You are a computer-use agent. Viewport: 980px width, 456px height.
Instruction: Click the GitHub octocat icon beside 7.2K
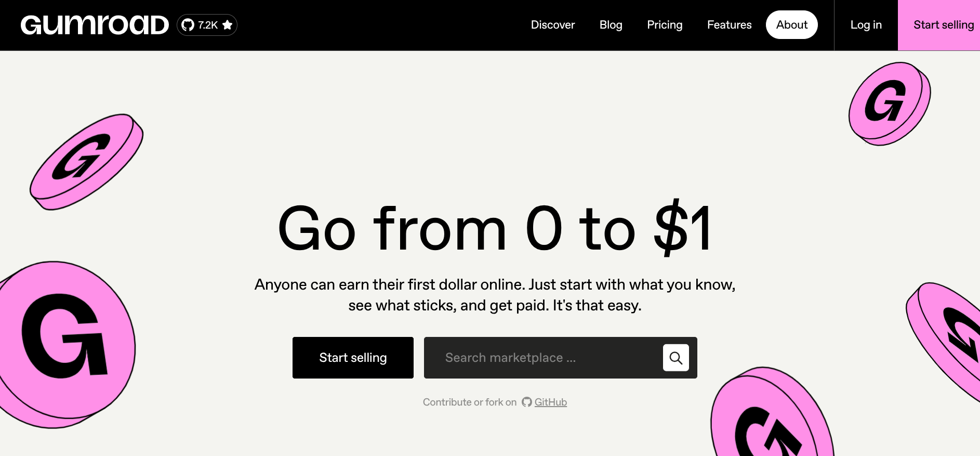click(188, 25)
